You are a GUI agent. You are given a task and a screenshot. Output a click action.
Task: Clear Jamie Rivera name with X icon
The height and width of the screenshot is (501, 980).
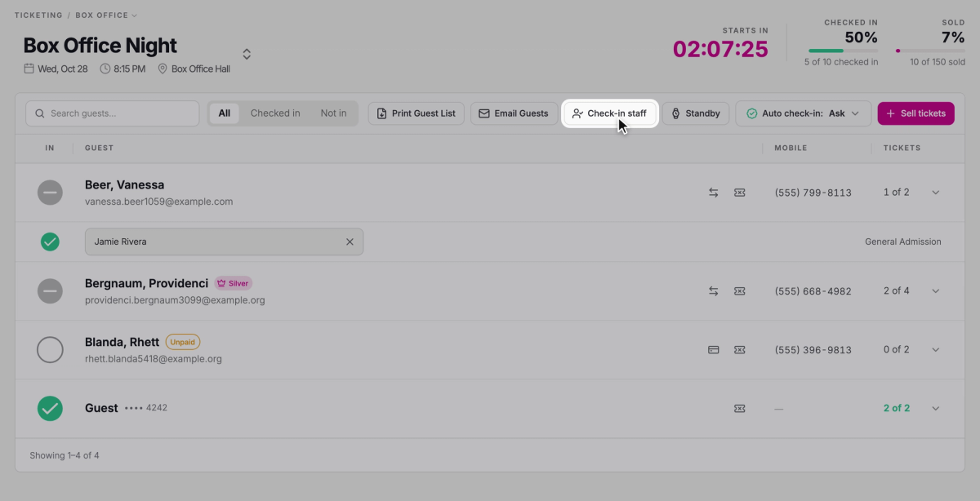click(350, 242)
